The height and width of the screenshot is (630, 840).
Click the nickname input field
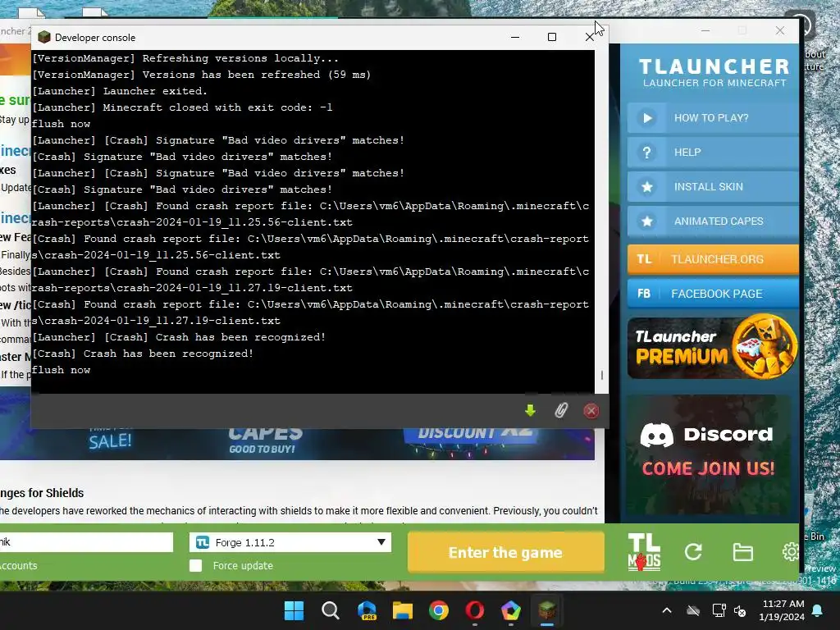85,542
